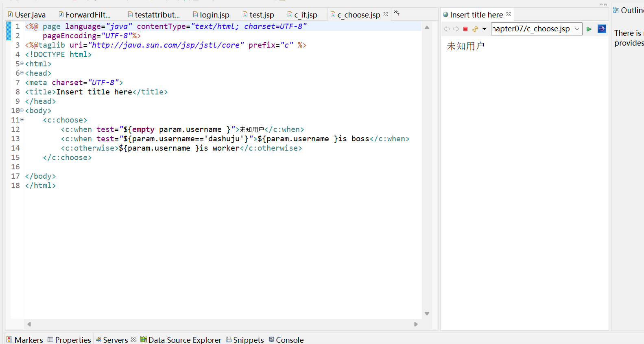Click the taglib uri string on line 3
The width and height of the screenshot is (644, 344).
coord(166,45)
